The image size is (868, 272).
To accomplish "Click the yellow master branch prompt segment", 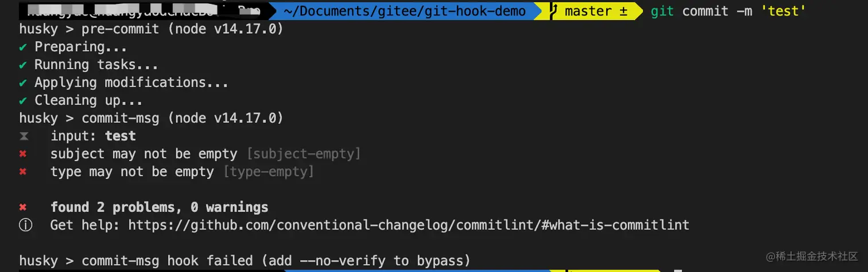I will pos(593,11).
